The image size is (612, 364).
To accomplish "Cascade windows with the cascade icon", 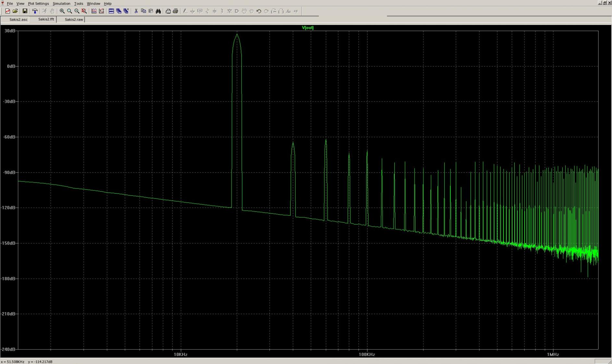I will point(119,11).
